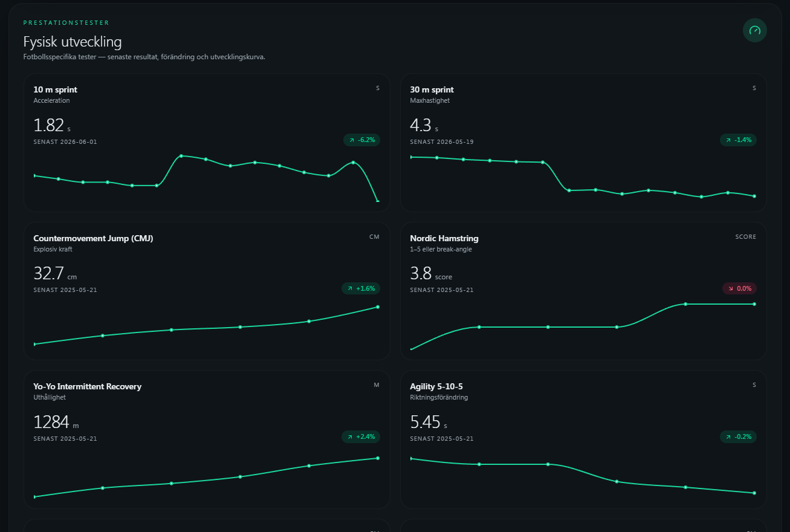
Task: Inspect the Yo-Yo Intermittent Recovery trend chart
Action: (x=206, y=477)
